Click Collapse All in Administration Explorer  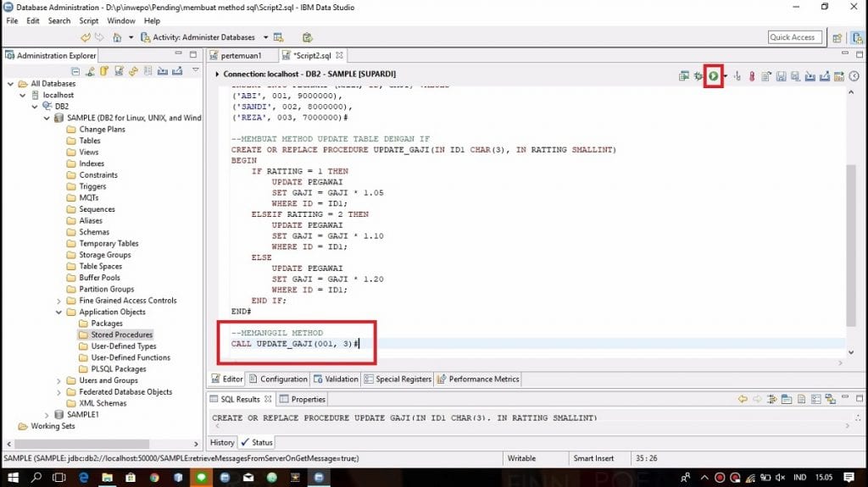click(76, 71)
